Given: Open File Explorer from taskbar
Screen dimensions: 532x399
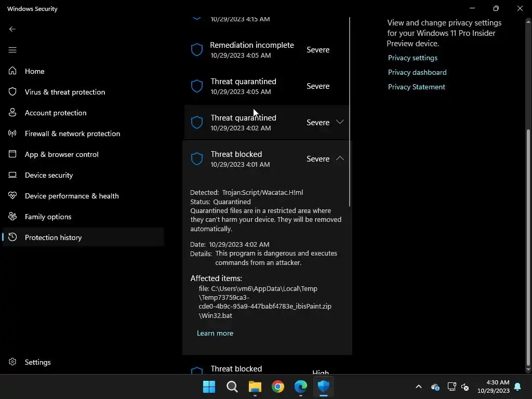Looking at the screenshot, I should coord(255,387).
